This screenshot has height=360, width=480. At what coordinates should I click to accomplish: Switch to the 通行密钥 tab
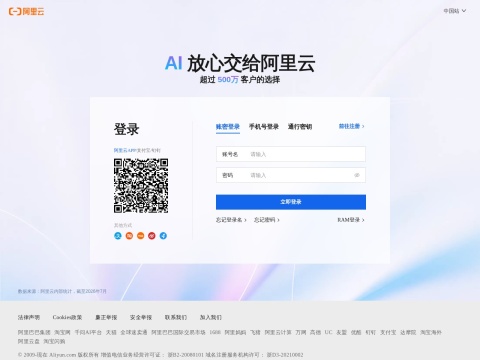coord(300,127)
